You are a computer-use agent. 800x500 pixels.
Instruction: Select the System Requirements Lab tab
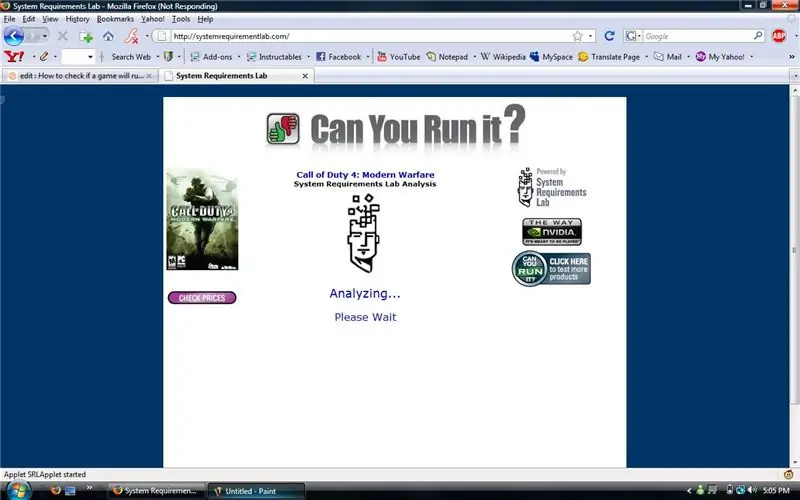[x=236, y=76]
